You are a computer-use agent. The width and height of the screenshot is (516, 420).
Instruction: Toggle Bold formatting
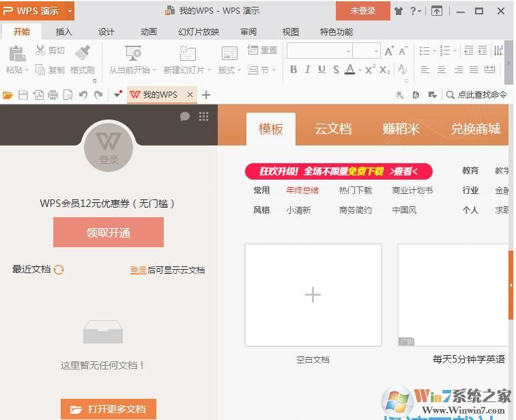click(293, 70)
